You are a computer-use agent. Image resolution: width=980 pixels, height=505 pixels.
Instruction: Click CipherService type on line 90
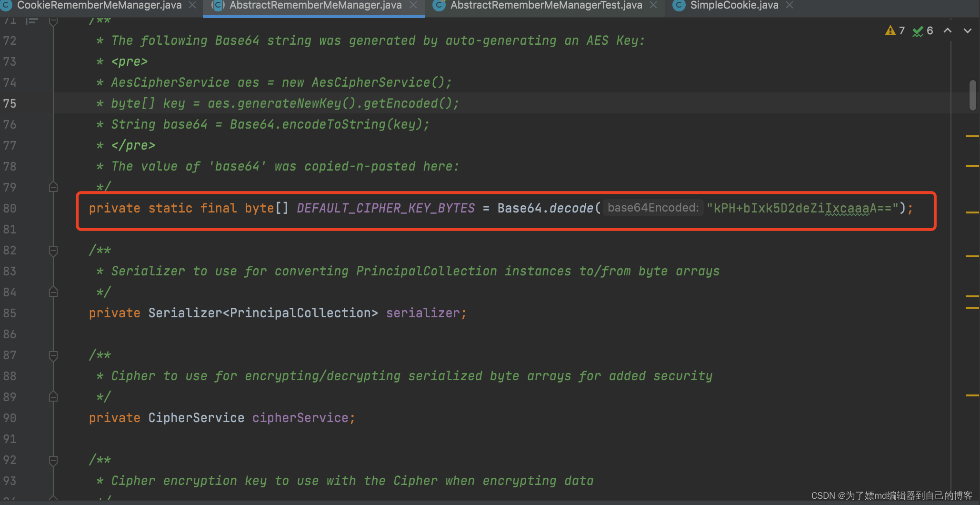point(196,418)
